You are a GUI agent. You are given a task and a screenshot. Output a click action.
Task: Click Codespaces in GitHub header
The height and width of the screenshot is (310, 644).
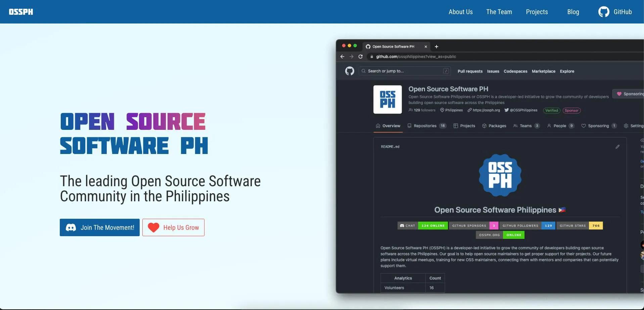pos(515,71)
